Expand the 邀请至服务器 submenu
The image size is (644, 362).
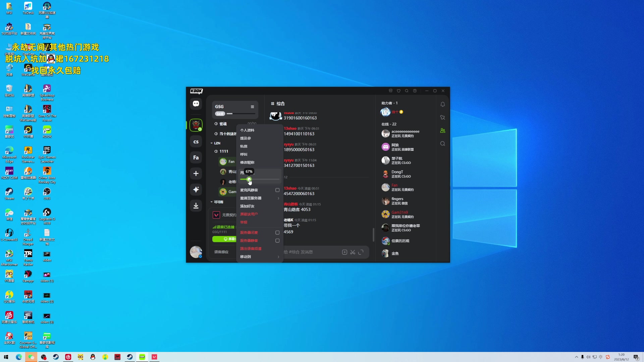point(260,198)
